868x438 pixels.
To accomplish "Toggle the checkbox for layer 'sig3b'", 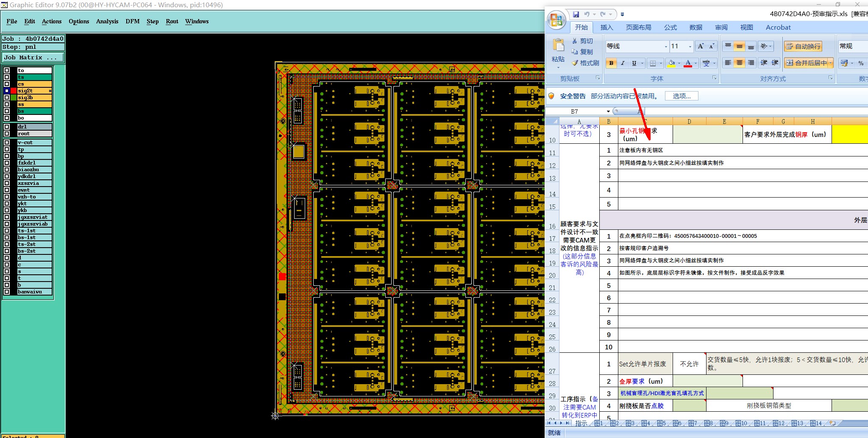I will click(x=7, y=98).
